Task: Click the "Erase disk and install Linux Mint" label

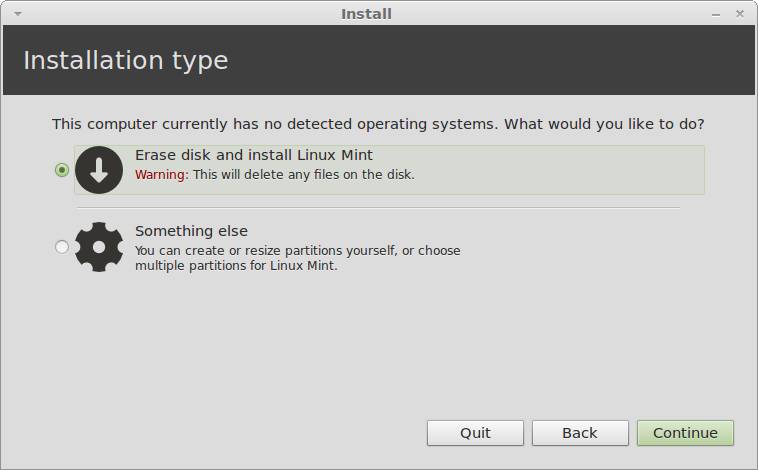Action: [253, 155]
